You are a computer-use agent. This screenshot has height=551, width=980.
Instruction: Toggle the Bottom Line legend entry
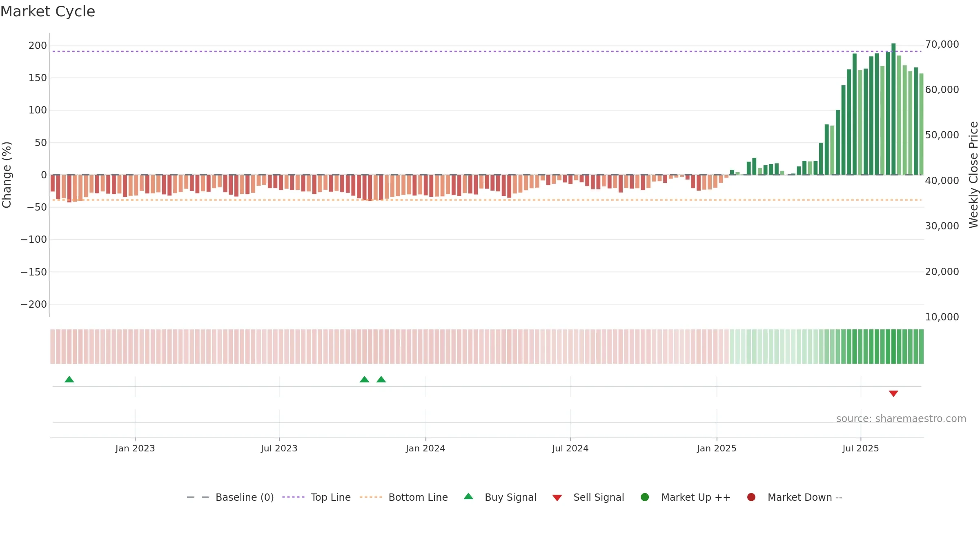click(404, 497)
